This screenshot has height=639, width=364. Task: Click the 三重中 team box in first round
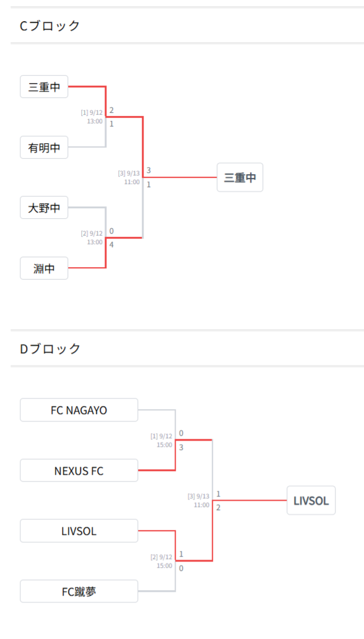point(44,86)
